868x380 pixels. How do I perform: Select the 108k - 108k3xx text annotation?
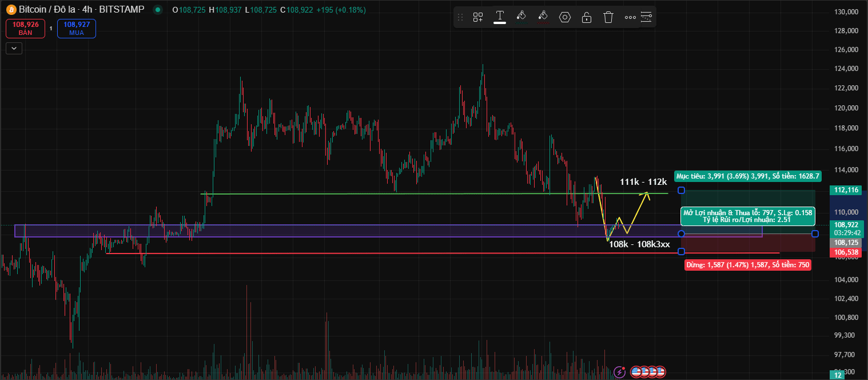tap(639, 244)
